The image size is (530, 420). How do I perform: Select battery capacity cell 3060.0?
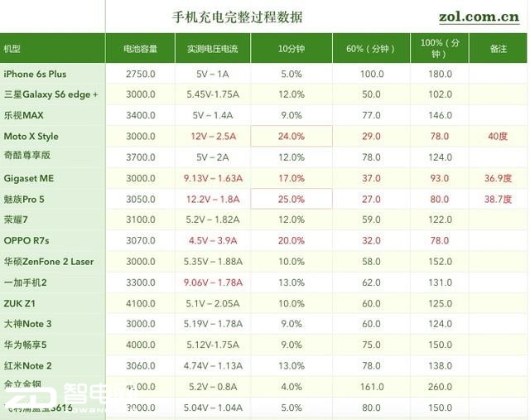141,365
